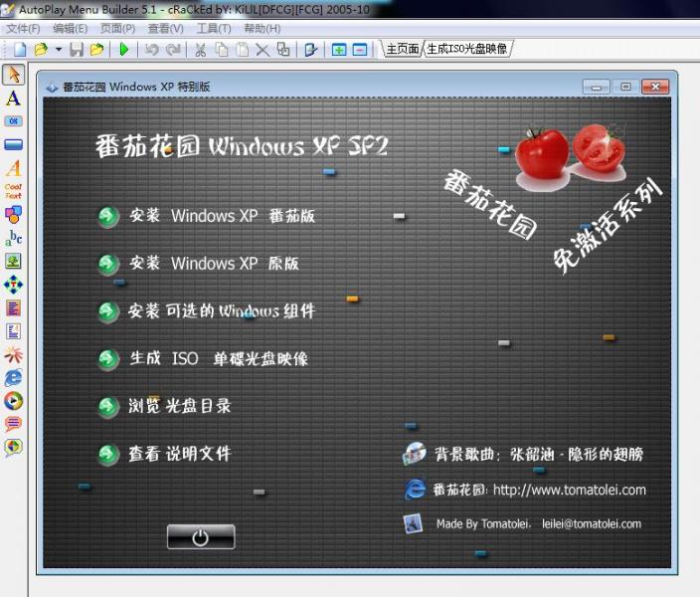Click the IE icon next to 番茄花园 link
This screenshot has width=700, height=597.
coord(415,490)
